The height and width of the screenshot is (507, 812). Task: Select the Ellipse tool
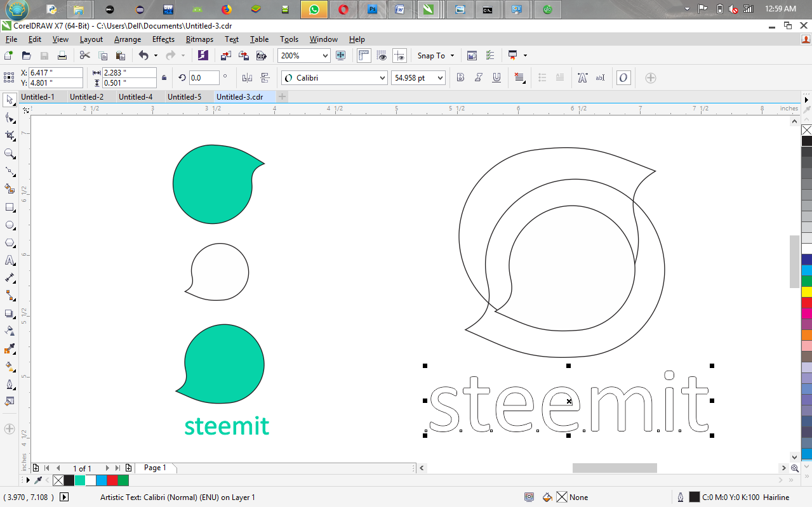tap(10, 225)
